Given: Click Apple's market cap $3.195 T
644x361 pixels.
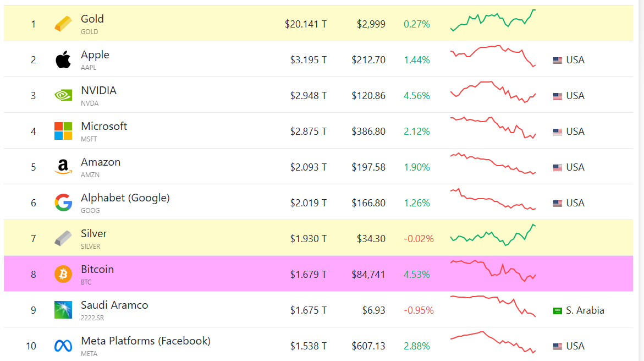Looking at the screenshot, I should [x=309, y=60].
